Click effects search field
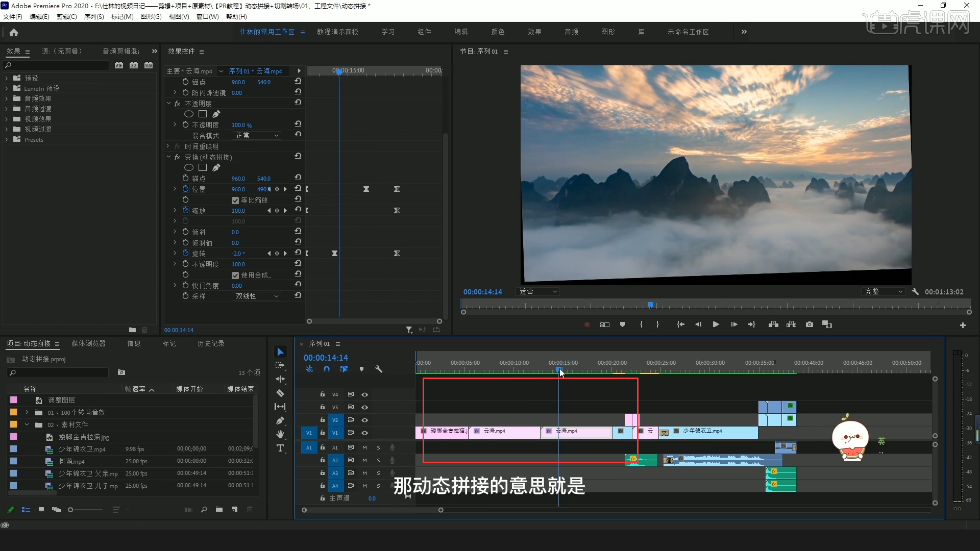This screenshot has width=980, height=551. 56,65
